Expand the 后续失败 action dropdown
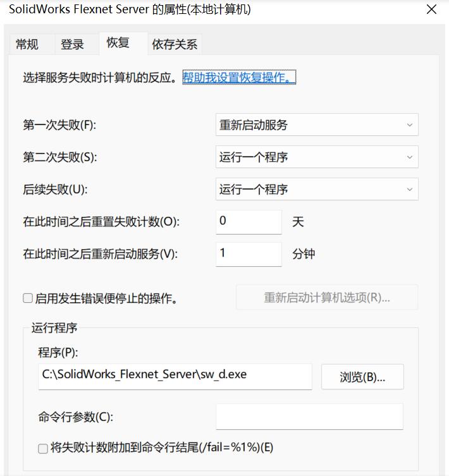The height and width of the screenshot is (476, 449). [317, 189]
